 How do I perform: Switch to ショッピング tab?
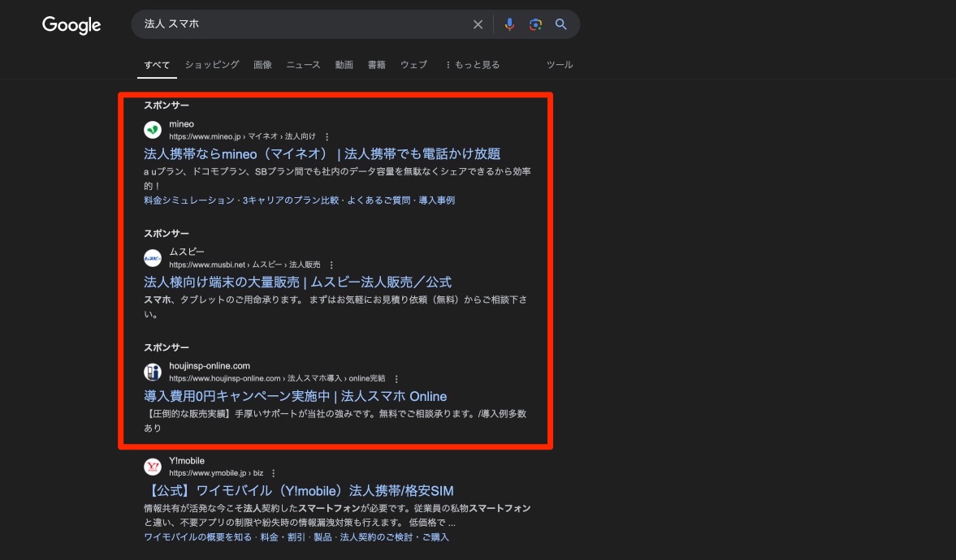(212, 65)
